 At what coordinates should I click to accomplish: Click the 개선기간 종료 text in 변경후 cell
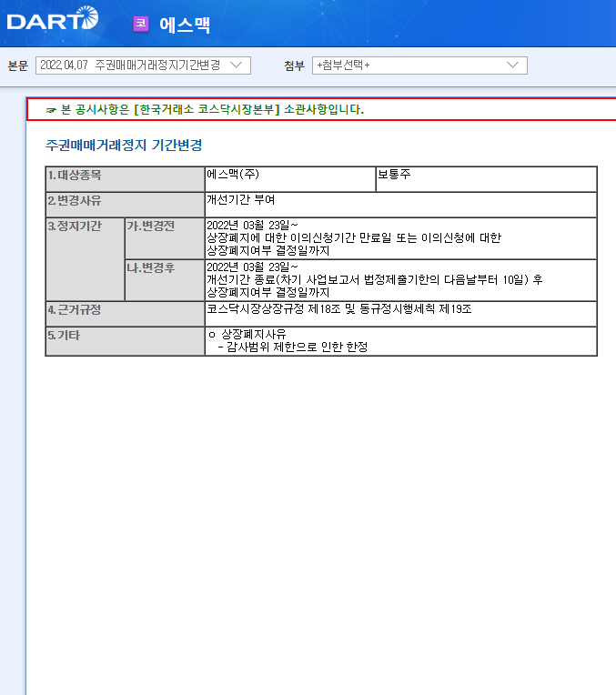click(241, 279)
